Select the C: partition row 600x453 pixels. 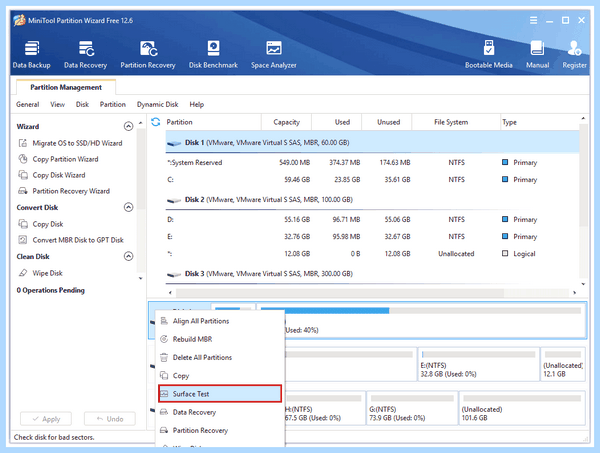[x=372, y=179]
